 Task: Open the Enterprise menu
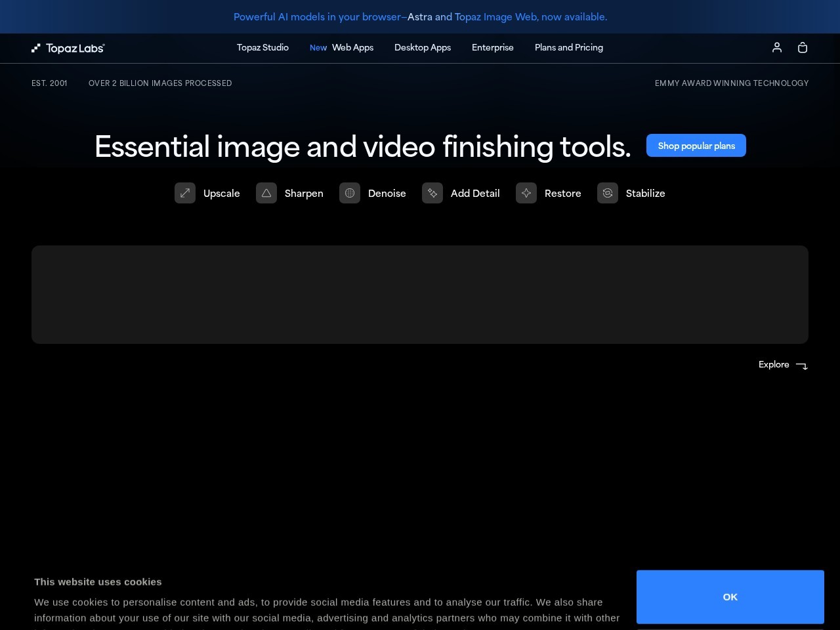click(x=493, y=47)
